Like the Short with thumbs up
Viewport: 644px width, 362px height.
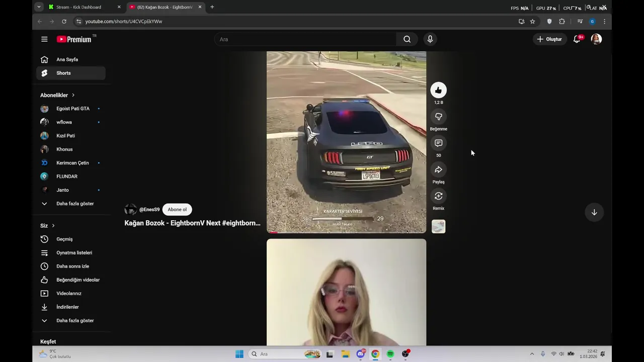pos(438,90)
